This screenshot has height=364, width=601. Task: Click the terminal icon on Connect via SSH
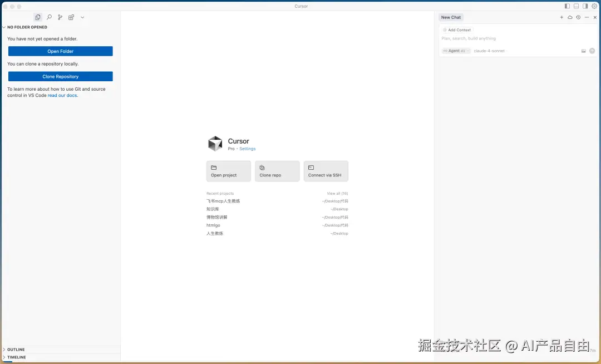311,168
